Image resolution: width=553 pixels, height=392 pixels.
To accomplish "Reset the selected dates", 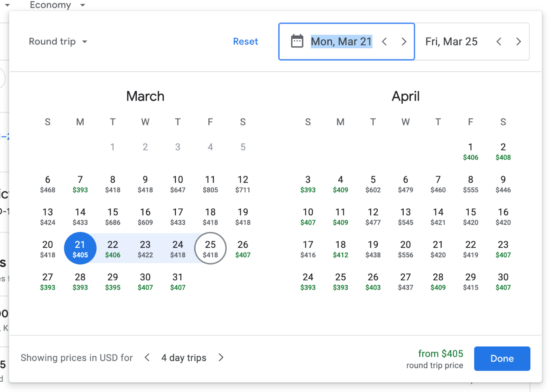I will coord(245,42).
